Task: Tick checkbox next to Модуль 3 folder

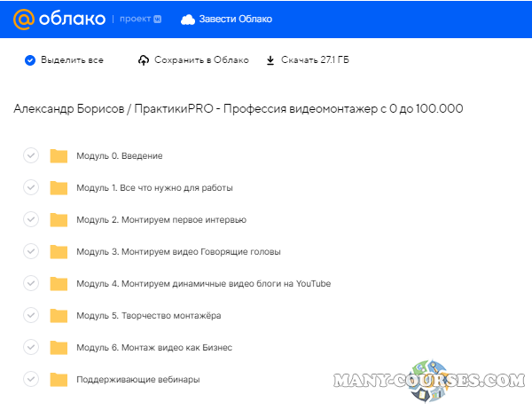Action: pyautogui.click(x=30, y=252)
